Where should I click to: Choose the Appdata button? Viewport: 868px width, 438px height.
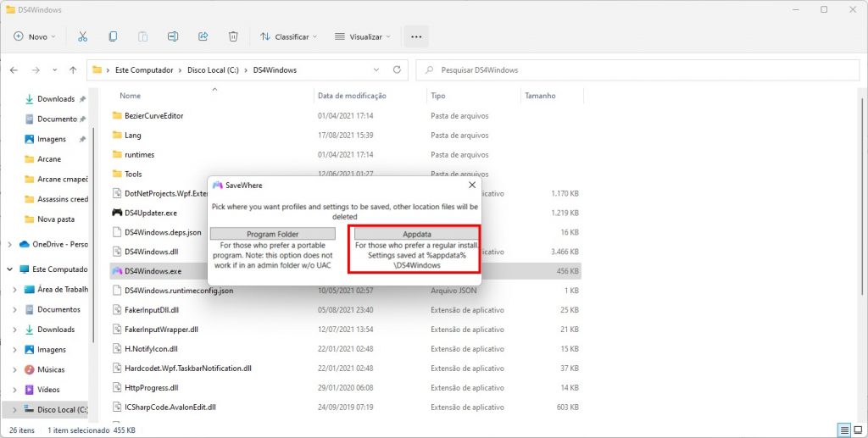417,234
